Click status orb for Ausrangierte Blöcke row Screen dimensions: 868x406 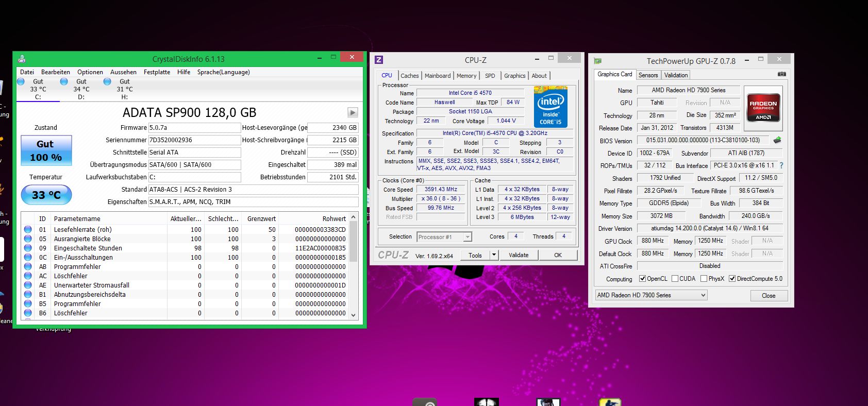point(28,239)
